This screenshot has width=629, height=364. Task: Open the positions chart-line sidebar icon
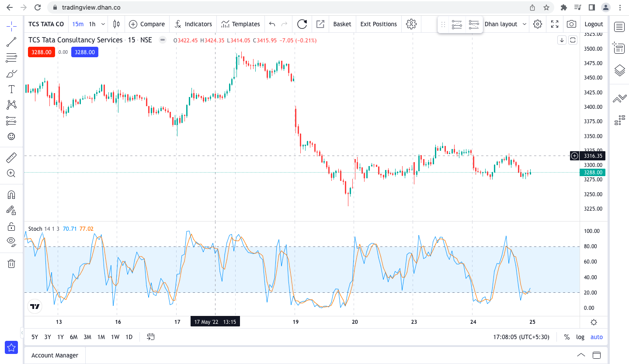coord(619,99)
